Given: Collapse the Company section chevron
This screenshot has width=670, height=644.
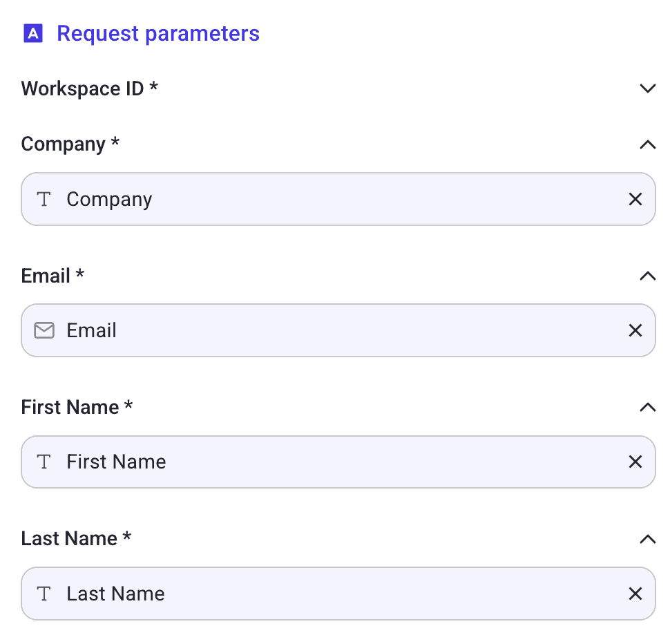Looking at the screenshot, I should 647,144.
